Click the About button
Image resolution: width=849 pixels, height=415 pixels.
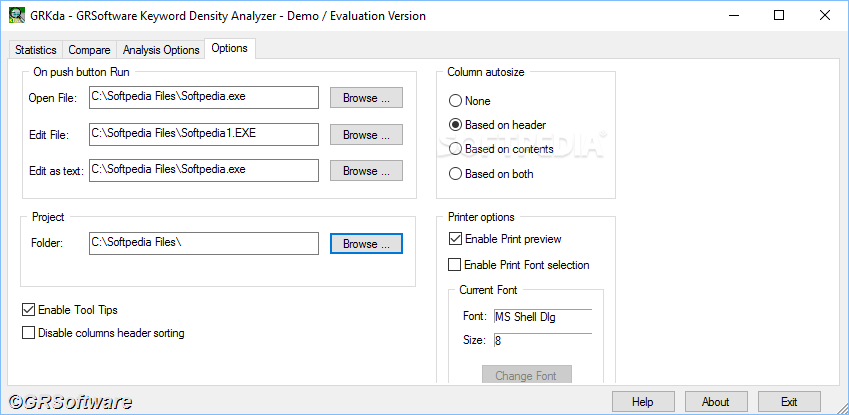[x=716, y=402]
